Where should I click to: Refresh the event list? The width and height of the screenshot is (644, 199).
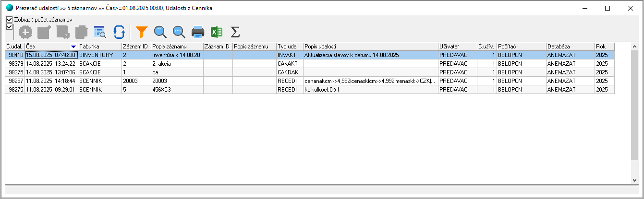[x=119, y=32]
